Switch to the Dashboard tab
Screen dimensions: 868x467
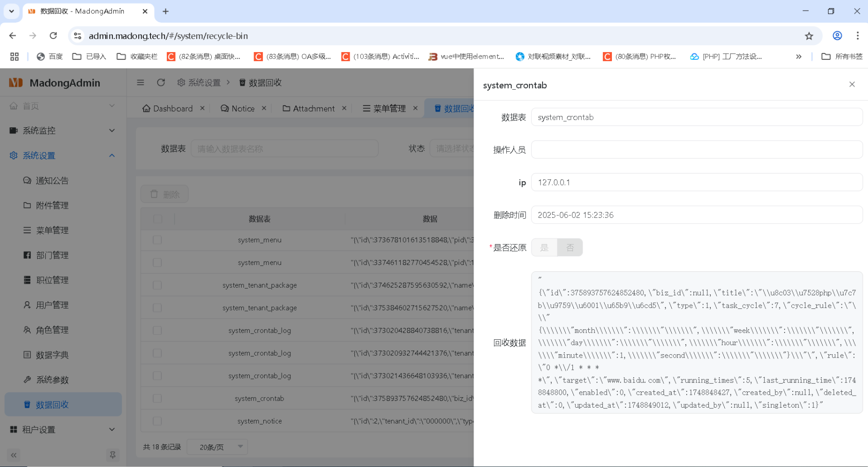click(167, 108)
